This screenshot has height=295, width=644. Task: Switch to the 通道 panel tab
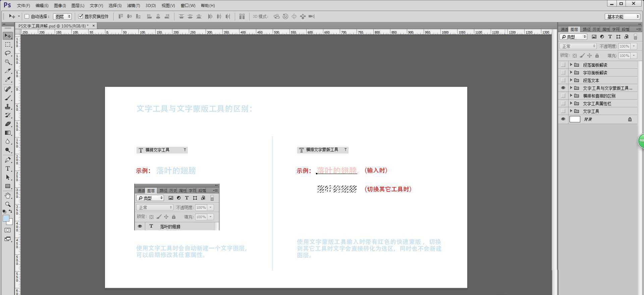coord(564,29)
